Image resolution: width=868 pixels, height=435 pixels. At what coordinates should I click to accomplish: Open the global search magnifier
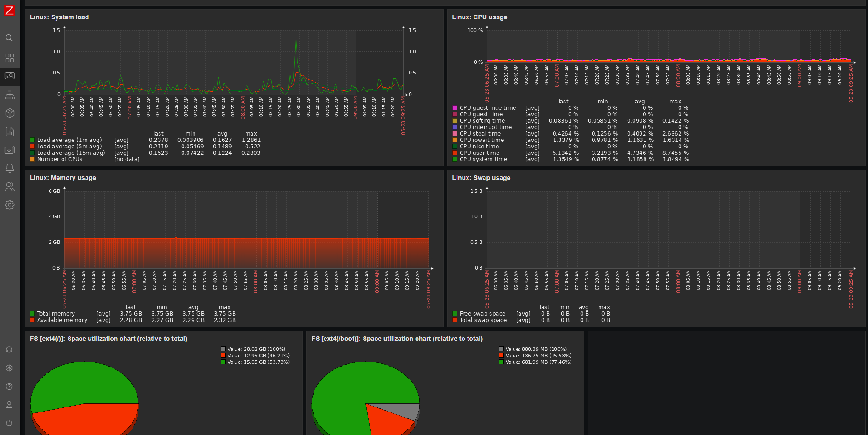point(9,38)
